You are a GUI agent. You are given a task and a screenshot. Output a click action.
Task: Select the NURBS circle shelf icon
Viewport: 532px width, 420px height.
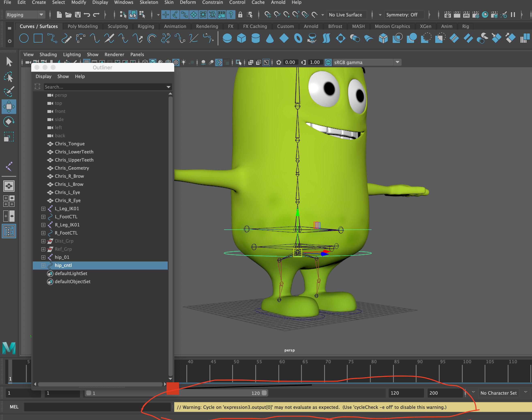(24, 38)
